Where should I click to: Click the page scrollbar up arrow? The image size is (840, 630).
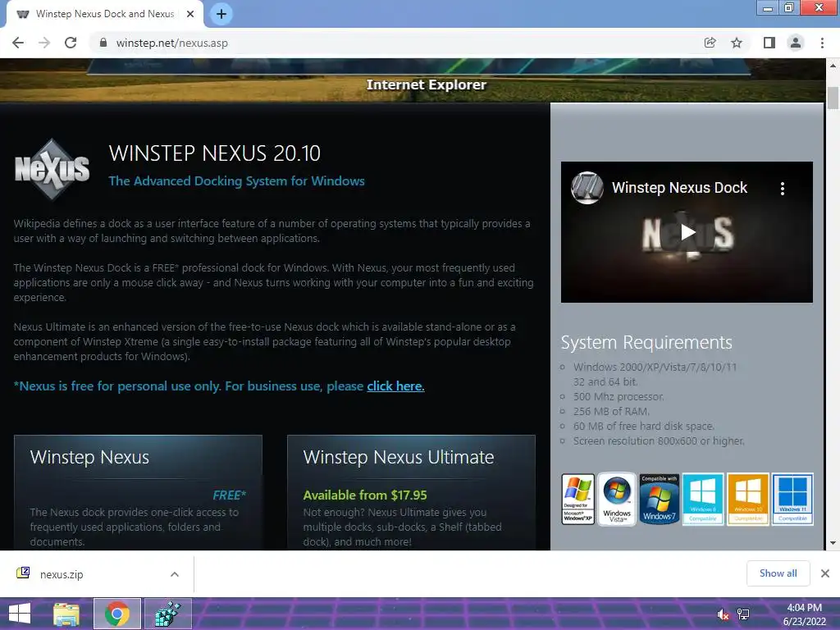[x=833, y=66]
